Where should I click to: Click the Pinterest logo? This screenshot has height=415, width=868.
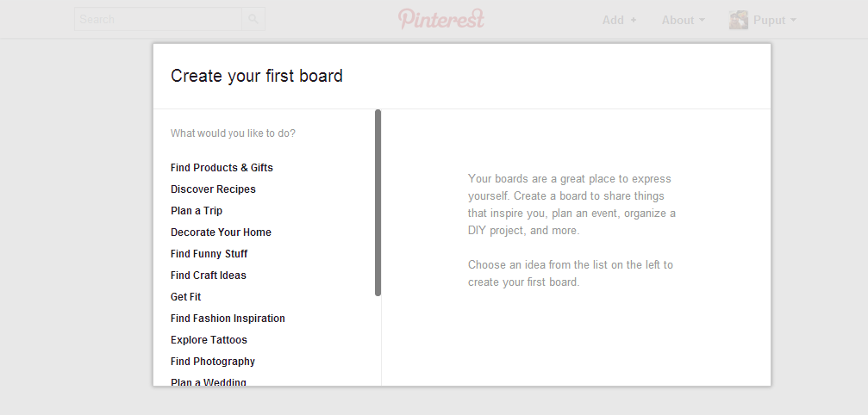pos(441,19)
